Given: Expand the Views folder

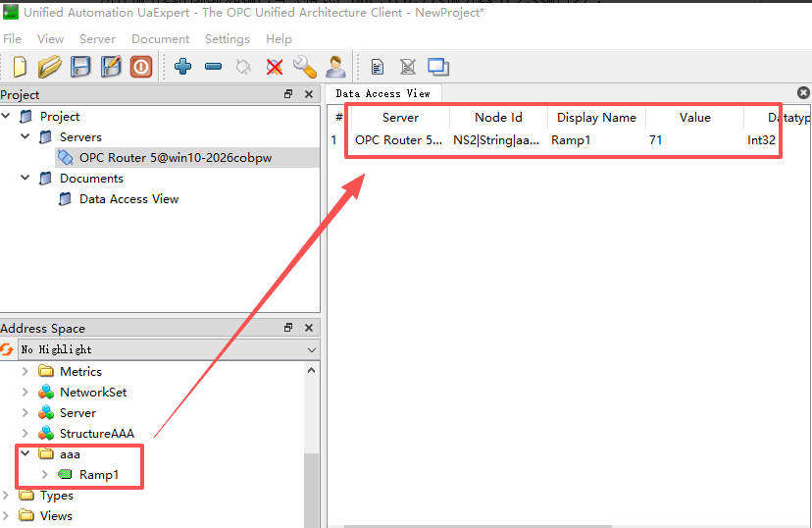Looking at the screenshot, I should (x=6, y=515).
